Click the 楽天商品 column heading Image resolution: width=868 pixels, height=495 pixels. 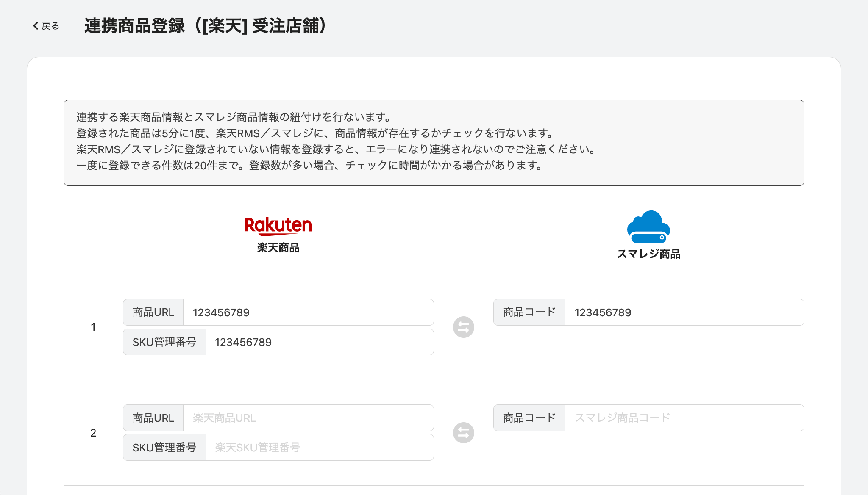[278, 248]
